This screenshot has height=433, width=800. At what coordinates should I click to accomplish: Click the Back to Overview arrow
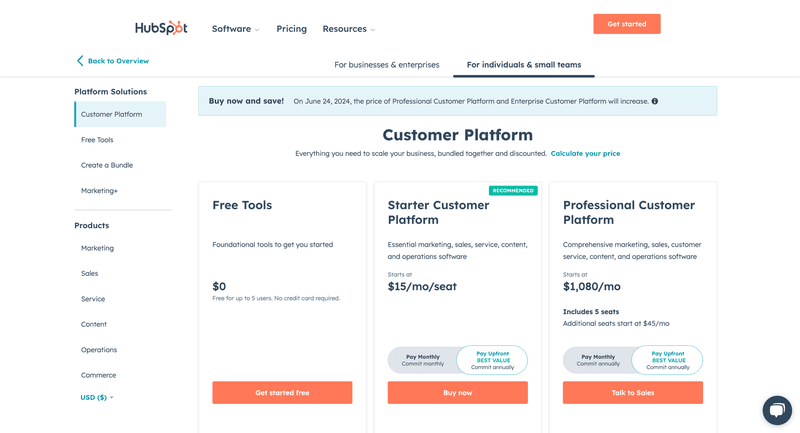click(x=80, y=61)
